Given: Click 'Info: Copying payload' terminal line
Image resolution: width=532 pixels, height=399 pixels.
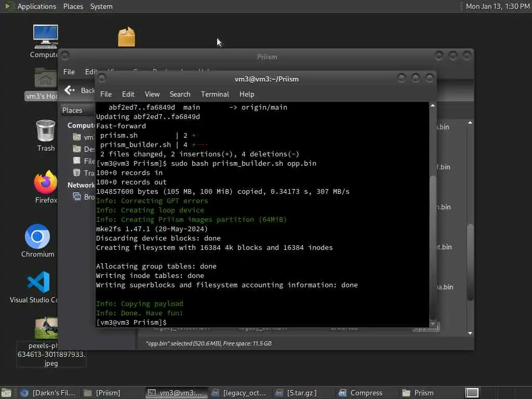Looking at the screenshot, I should 139,303.
